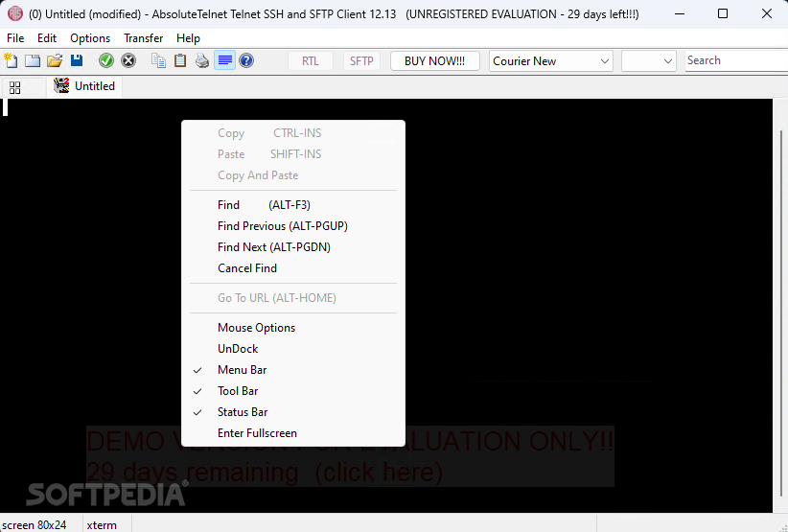Open Mouse Options from context menu

coord(293,328)
